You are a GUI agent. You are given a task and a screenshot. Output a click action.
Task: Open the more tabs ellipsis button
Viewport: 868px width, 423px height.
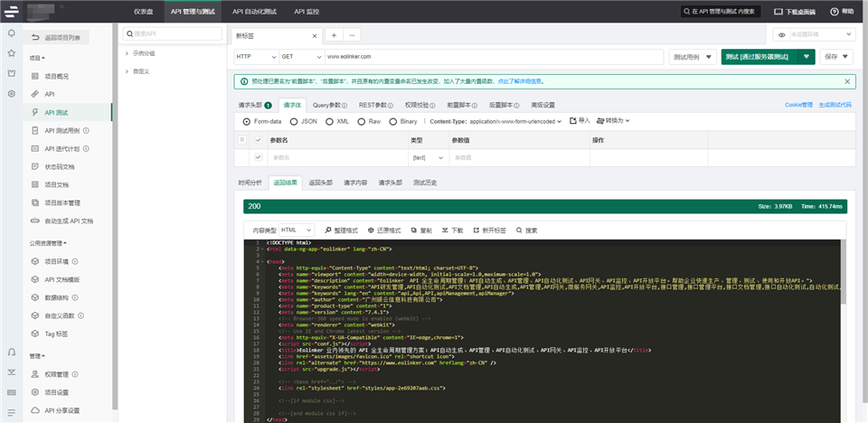[x=352, y=35]
